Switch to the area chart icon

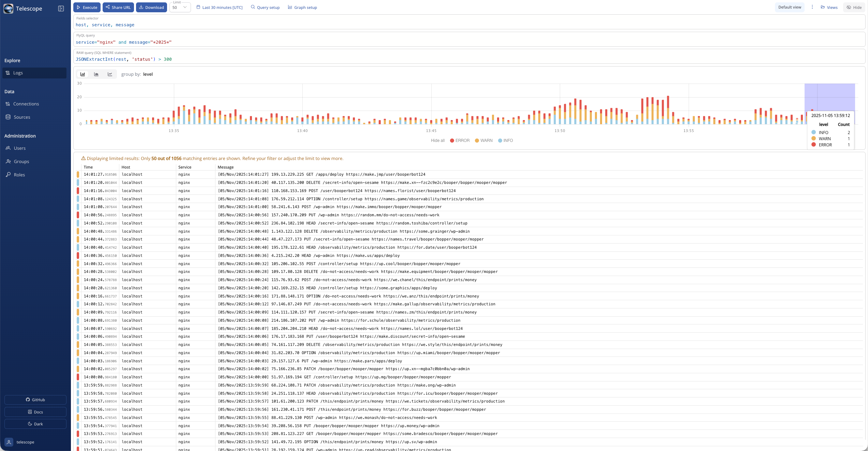[x=96, y=74]
